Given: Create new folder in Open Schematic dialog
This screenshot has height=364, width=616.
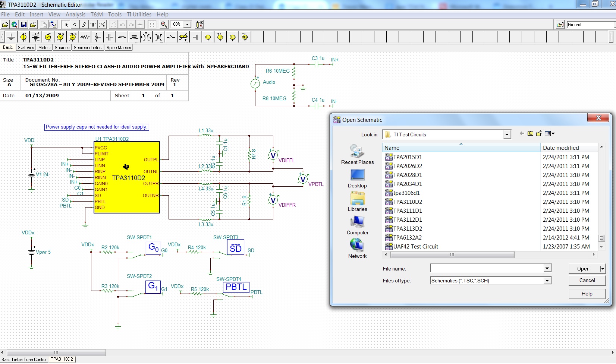Looking at the screenshot, I should coord(539,134).
